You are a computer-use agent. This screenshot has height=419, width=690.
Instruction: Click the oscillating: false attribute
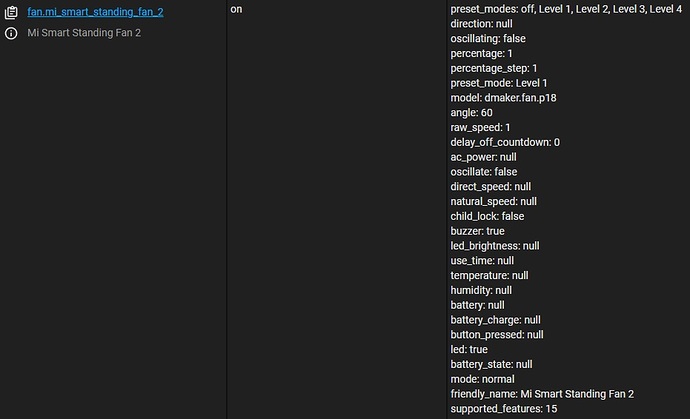pyautogui.click(x=488, y=39)
